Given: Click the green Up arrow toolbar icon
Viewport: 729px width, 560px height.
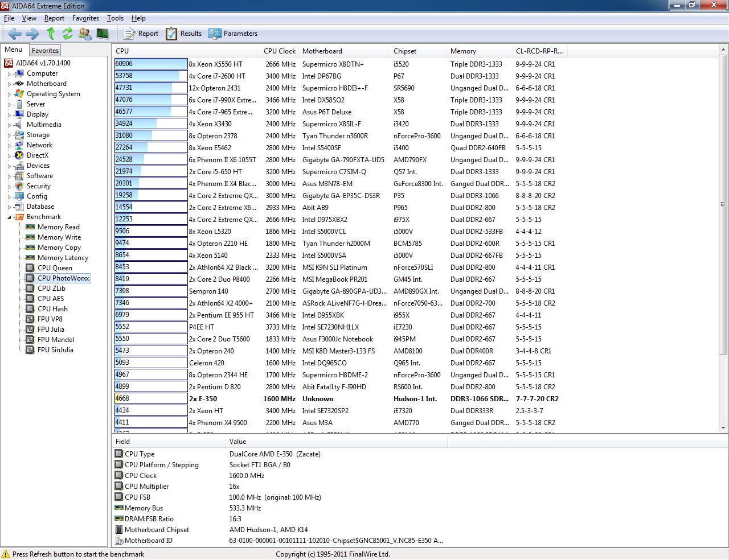Looking at the screenshot, I should coord(50,34).
